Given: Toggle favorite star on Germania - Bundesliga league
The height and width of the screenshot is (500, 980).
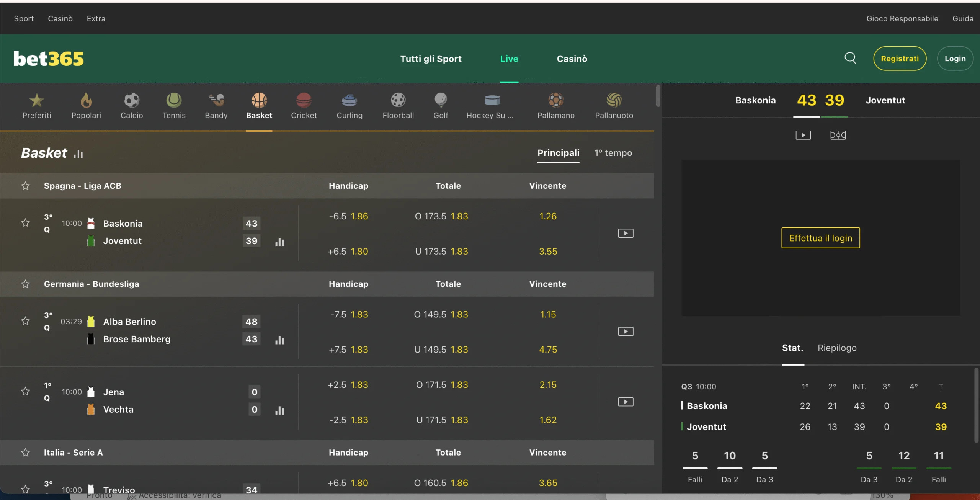Looking at the screenshot, I should 25,284.
